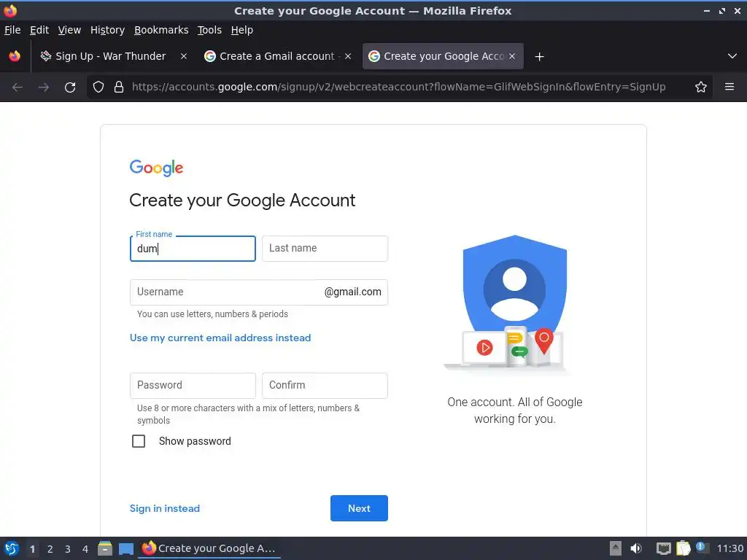Open the Firefox hamburger menu
747x560 pixels.
click(729, 87)
